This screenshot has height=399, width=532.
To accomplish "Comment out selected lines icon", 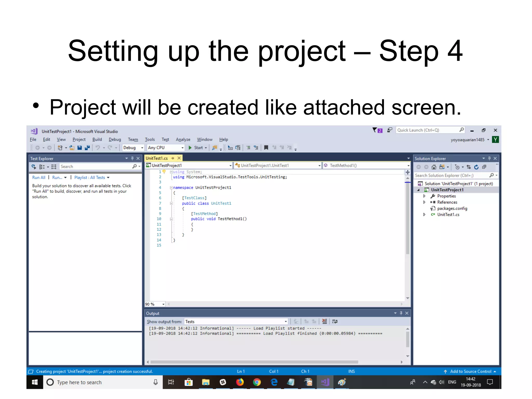I will coord(248,148).
